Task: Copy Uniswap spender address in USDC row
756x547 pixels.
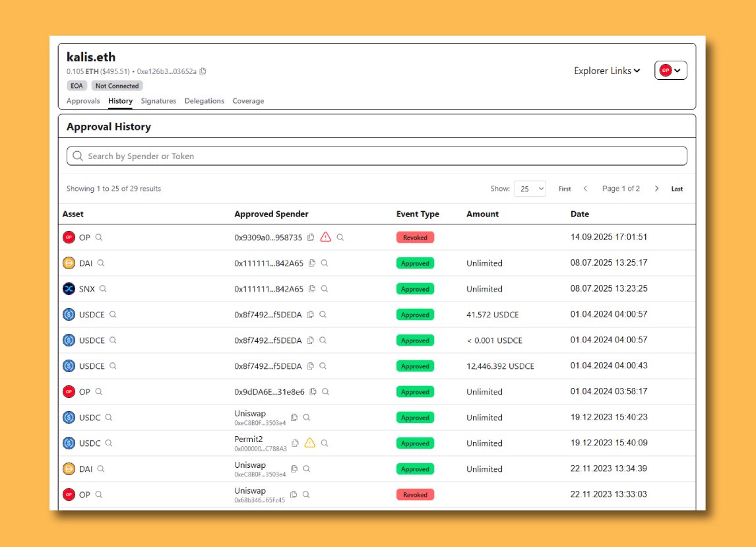Action: pos(294,417)
